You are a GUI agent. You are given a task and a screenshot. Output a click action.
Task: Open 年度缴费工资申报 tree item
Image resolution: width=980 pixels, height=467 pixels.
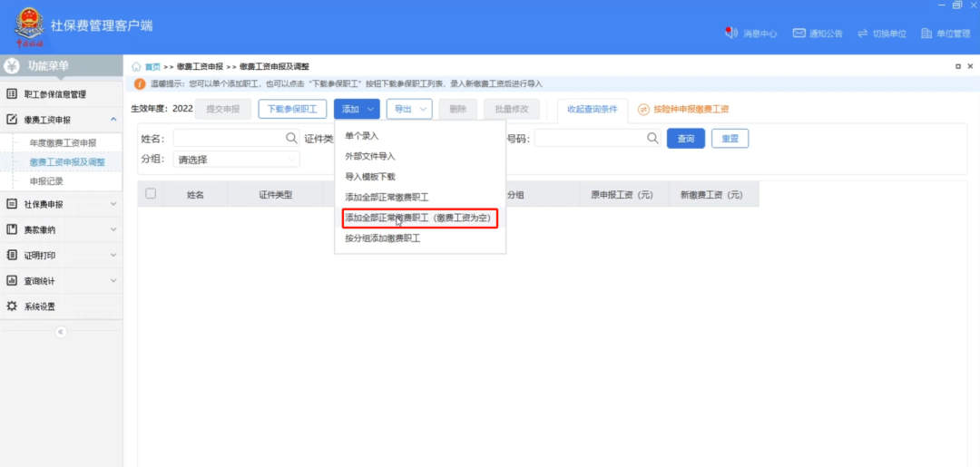[x=64, y=143]
